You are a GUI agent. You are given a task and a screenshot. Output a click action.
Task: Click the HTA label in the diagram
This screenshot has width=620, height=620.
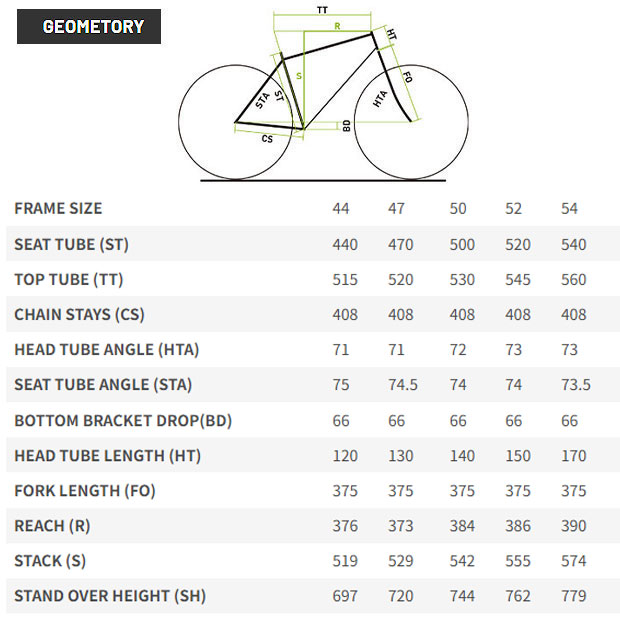pyautogui.click(x=380, y=99)
